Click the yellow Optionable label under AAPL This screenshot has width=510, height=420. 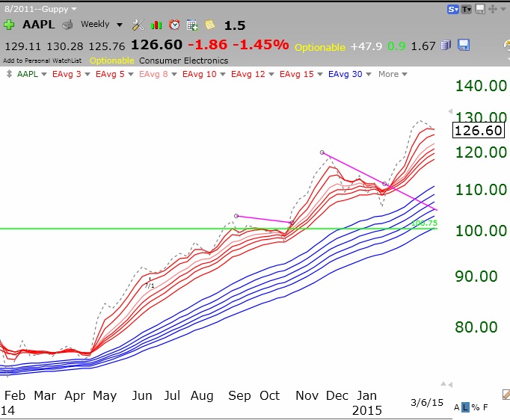point(111,61)
